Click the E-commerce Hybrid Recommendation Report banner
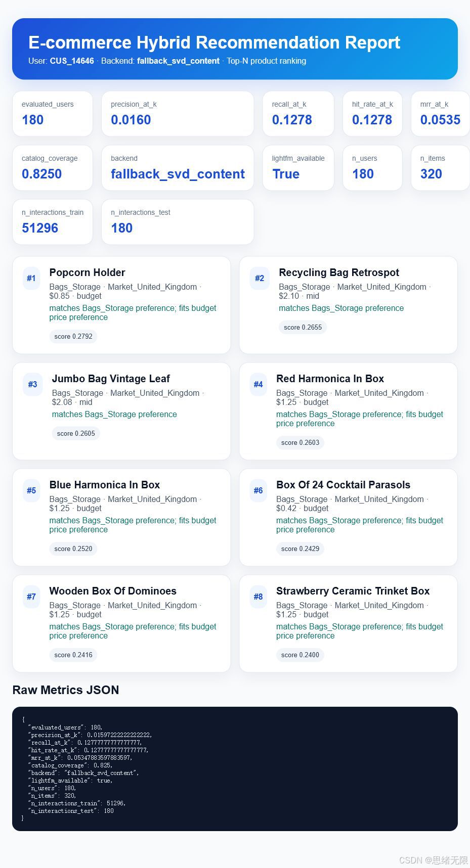The height and width of the screenshot is (868, 470). point(235,49)
